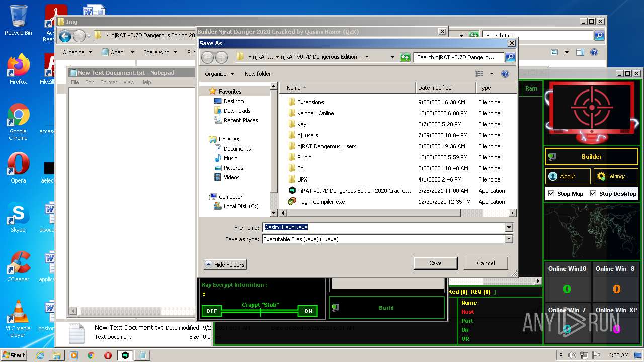The width and height of the screenshot is (644, 362).
Task: Expand the File name dropdown
Action: coord(509,227)
